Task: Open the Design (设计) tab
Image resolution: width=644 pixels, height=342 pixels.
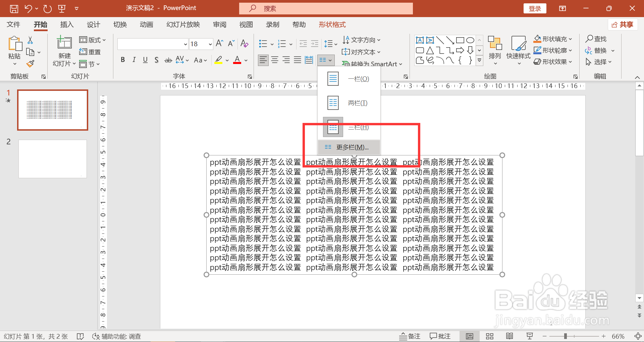Action: point(93,24)
